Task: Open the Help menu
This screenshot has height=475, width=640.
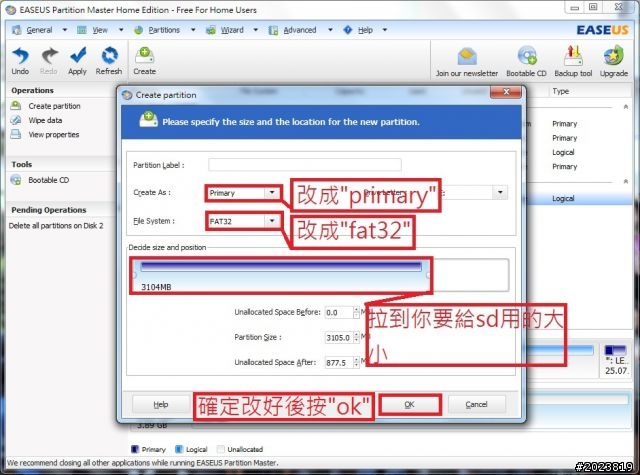Action: 365,30
